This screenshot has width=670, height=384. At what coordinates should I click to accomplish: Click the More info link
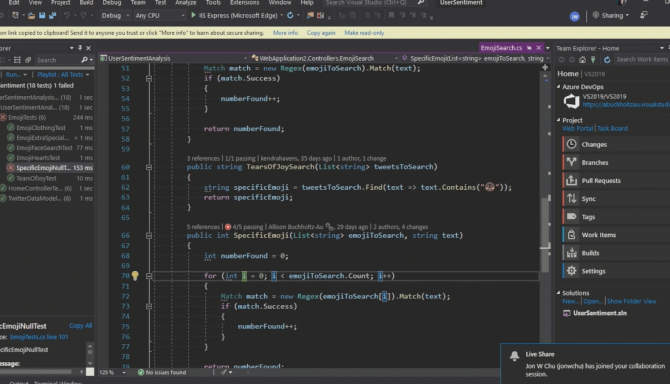pos(285,33)
